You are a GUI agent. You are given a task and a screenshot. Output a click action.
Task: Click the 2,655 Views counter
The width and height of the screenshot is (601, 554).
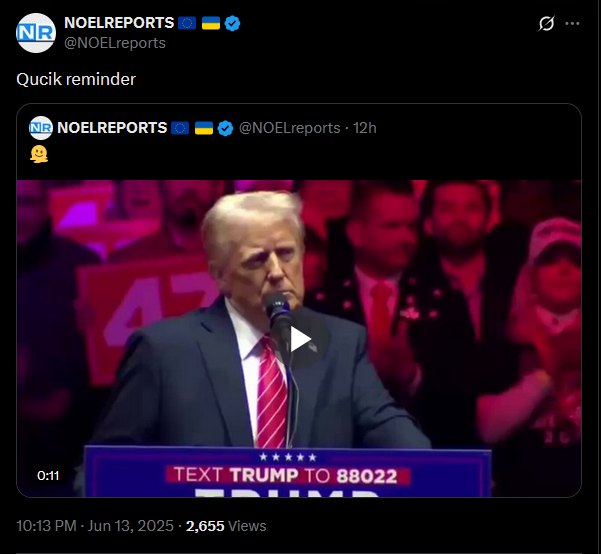coord(226,526)
